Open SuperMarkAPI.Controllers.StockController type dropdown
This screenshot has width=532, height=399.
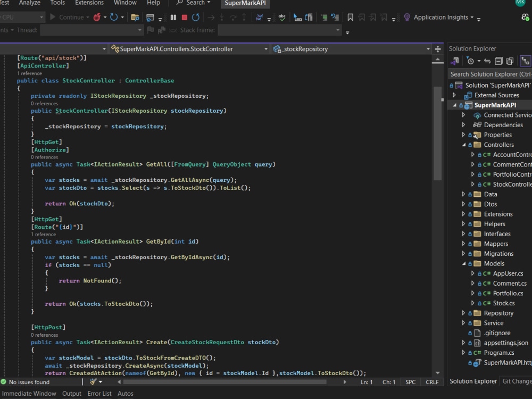coord(189,49)
